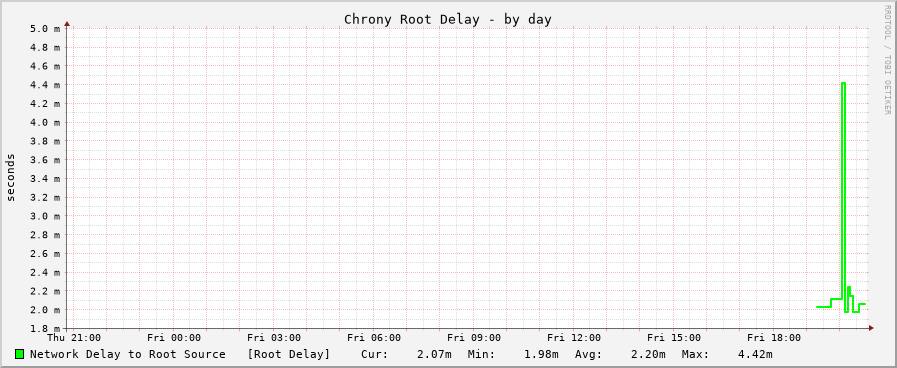Click the top of the green delay spike
The image size is (897, 368).
pyautogui.click(x=843, y=84)
